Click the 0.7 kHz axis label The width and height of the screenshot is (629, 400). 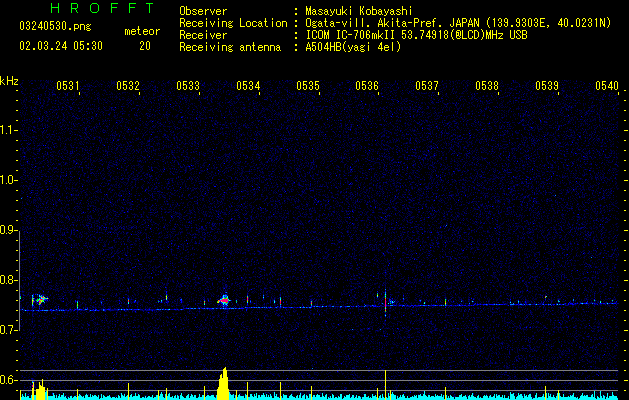pos(8,330)
